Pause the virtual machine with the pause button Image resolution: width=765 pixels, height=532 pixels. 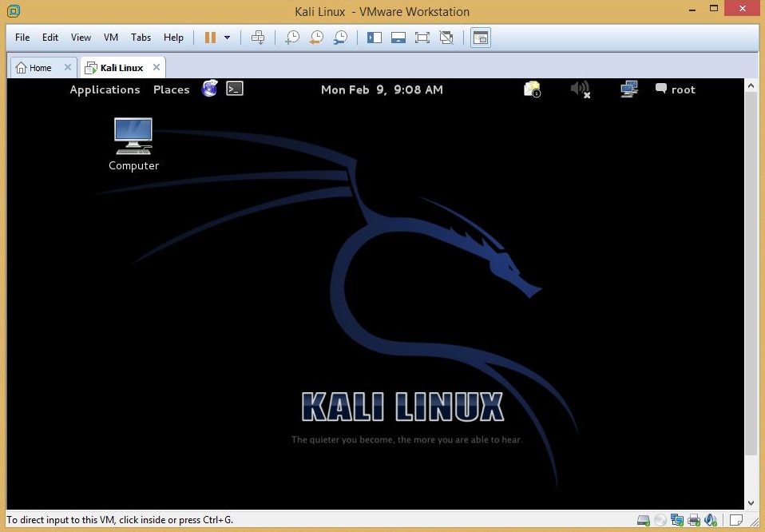[210, 38]
